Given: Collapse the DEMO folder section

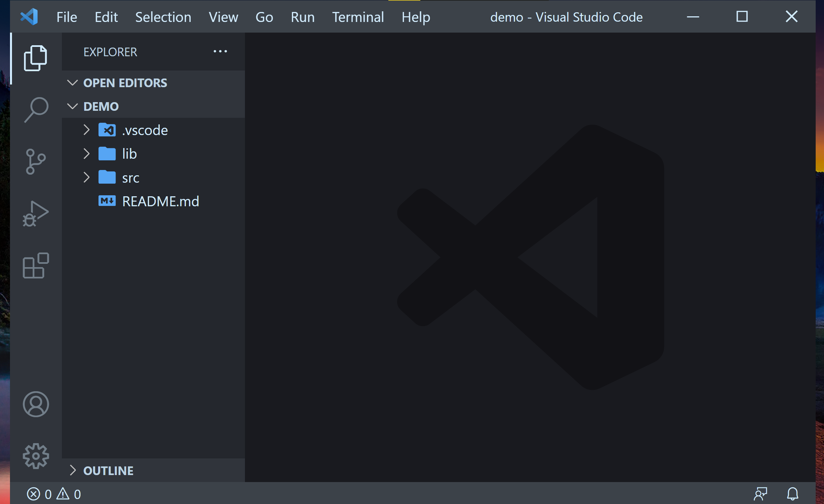Looking at the screenshot, I should [72, 106].
